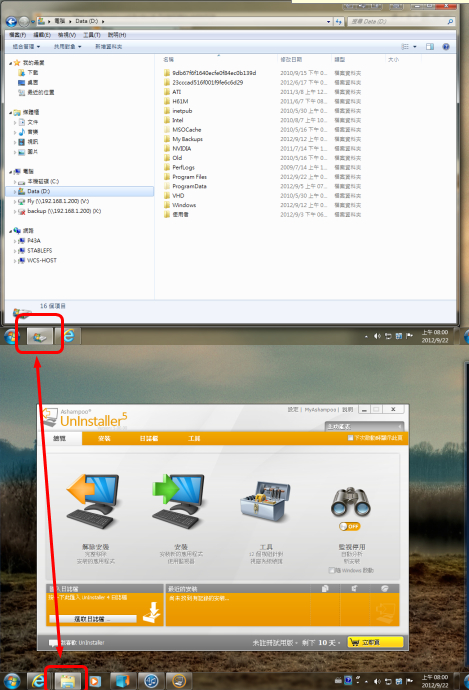Collapse the Computer section in navigation pane

[10, 172]
